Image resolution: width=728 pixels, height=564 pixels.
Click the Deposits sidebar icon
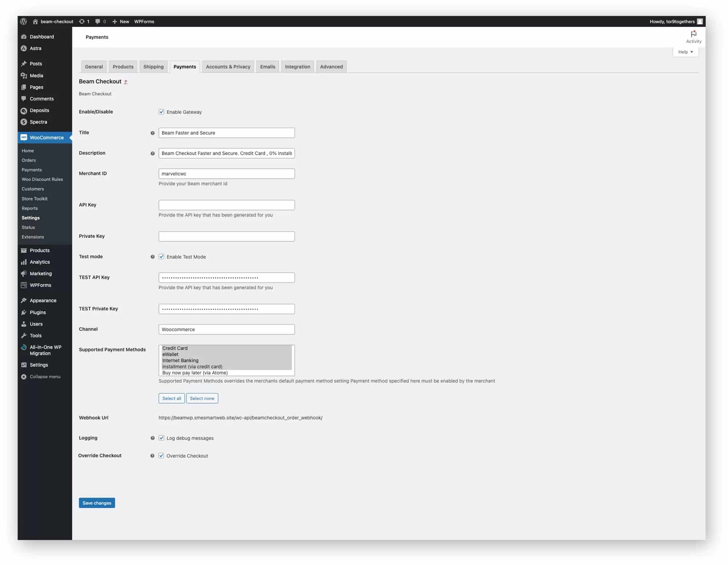(x=24, y=111)
